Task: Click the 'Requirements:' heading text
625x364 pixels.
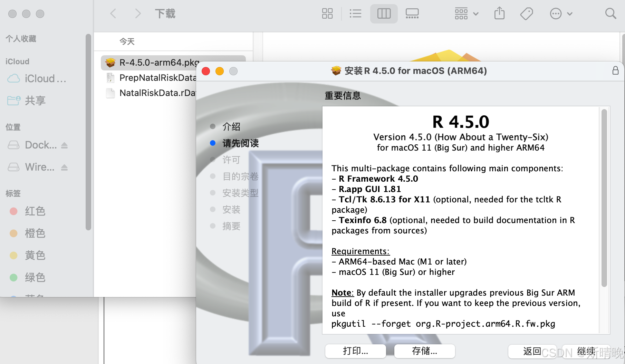Action: point(360,251)
